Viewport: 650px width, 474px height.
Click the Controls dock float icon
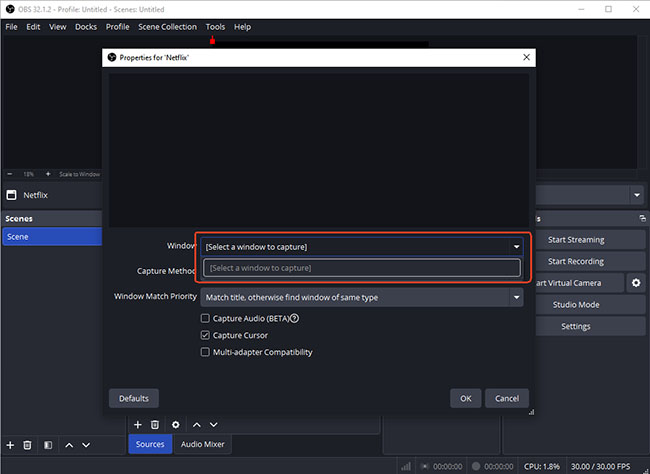[x=642, y=218]
